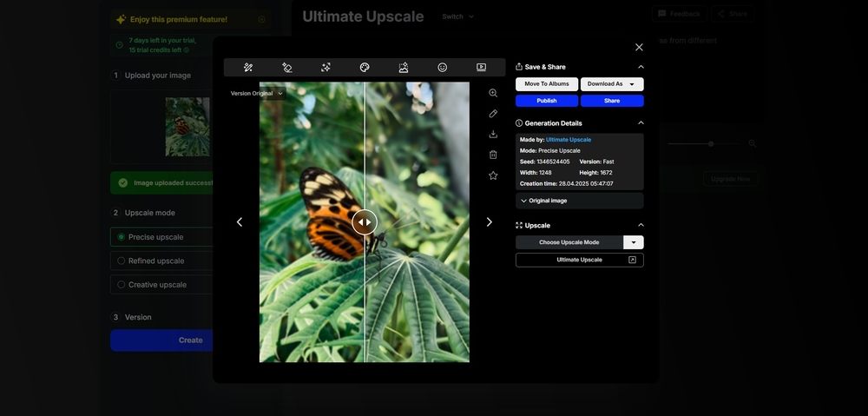Mark image as favorite with star icon
This screenshot has height=416, width=868.
(x=493, y=175)
